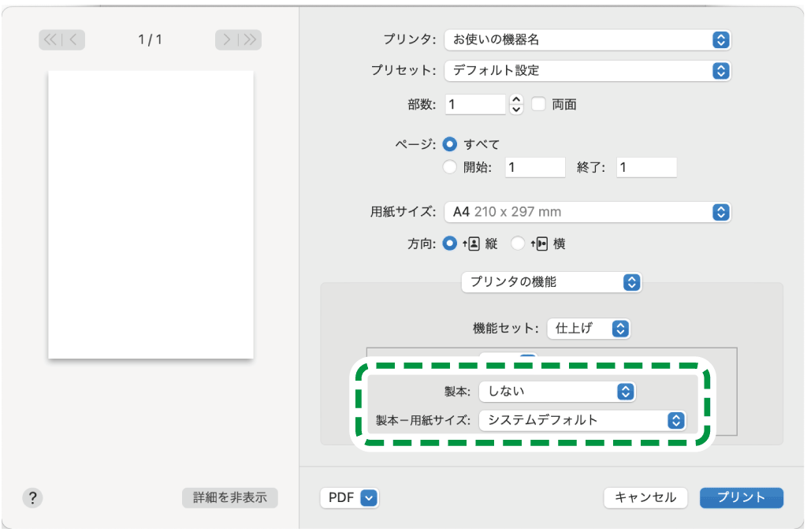Select the すべて pages radio button
This screenshot has width=807, height=532.
tap(450, 144)
